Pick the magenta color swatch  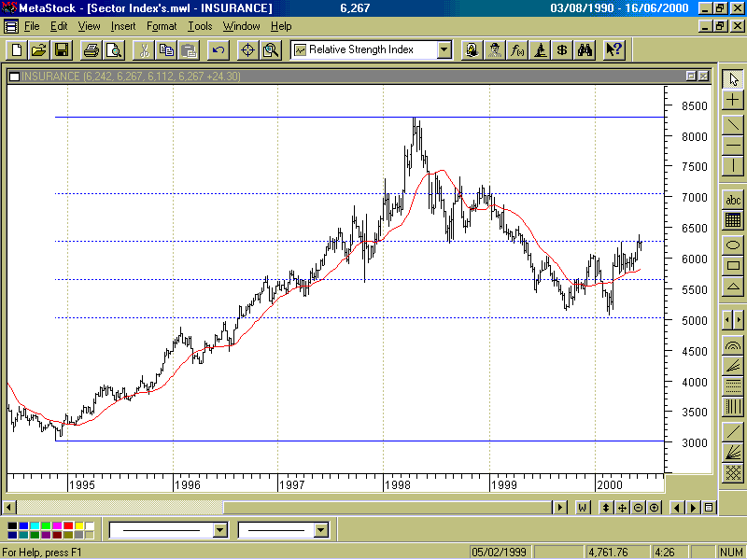pyautogui.click(x=57, y=525)
